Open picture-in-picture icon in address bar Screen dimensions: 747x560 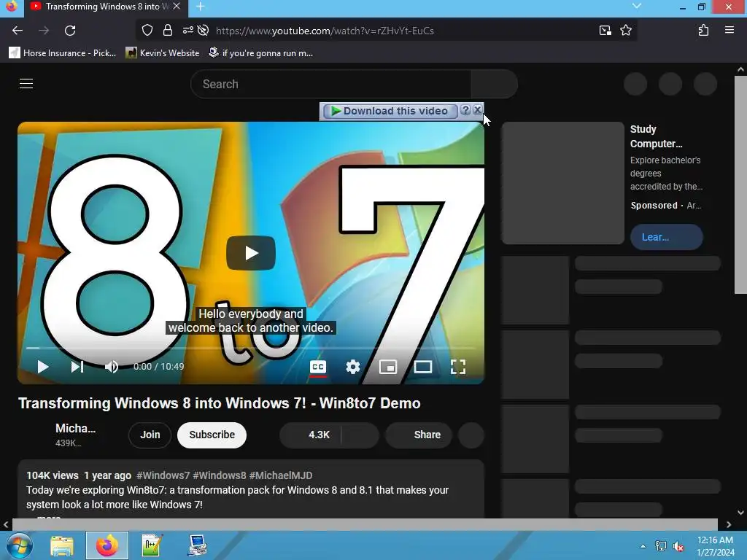pyautogui.click(x=605, y=31)
